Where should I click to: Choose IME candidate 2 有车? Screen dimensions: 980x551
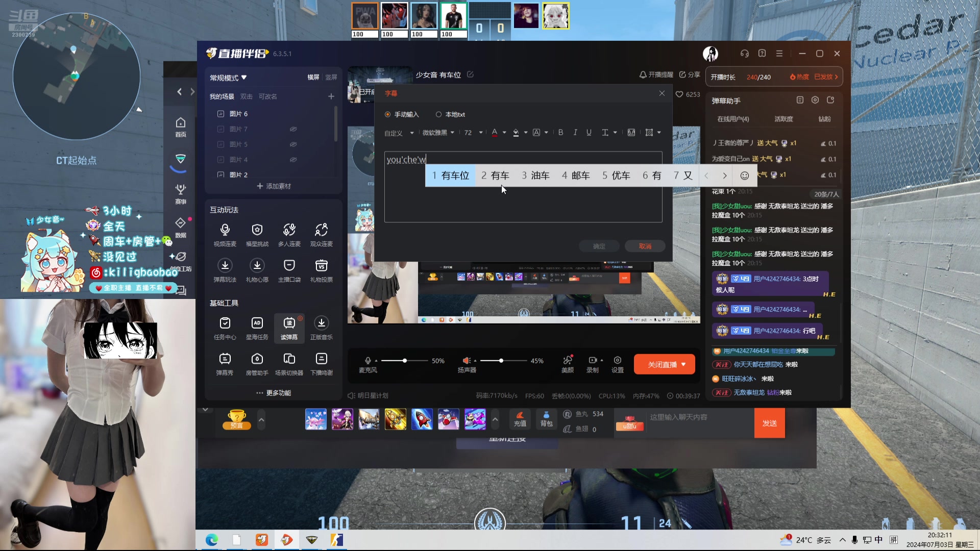click(x=495, y=176)
